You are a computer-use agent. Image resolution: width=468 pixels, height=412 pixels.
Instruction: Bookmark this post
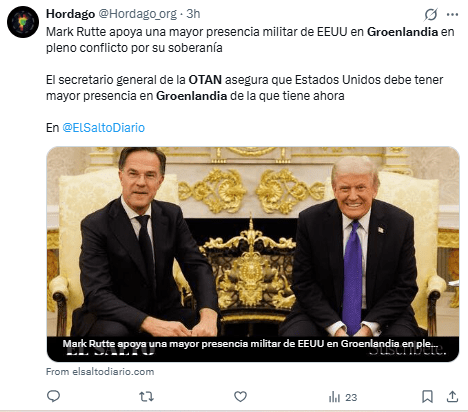click(427, 396)
